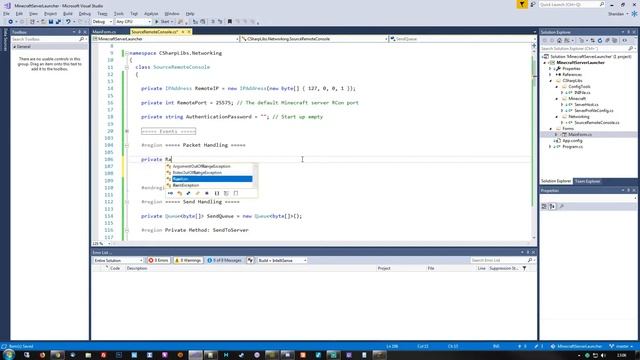Select ArgumentOutOfRangeException in IntelliSense list
The width and height of the screenshot is (640, 360).
click(x=209, y=166)
